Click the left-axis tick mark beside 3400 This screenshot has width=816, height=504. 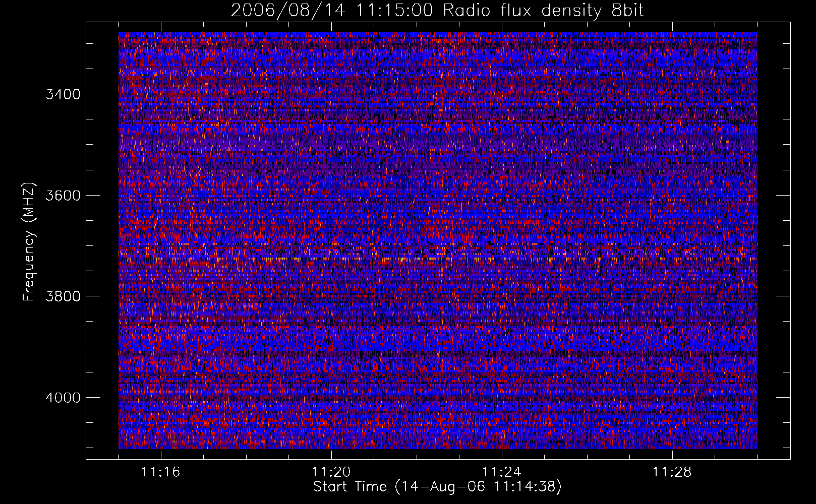(x=90, y=94)
